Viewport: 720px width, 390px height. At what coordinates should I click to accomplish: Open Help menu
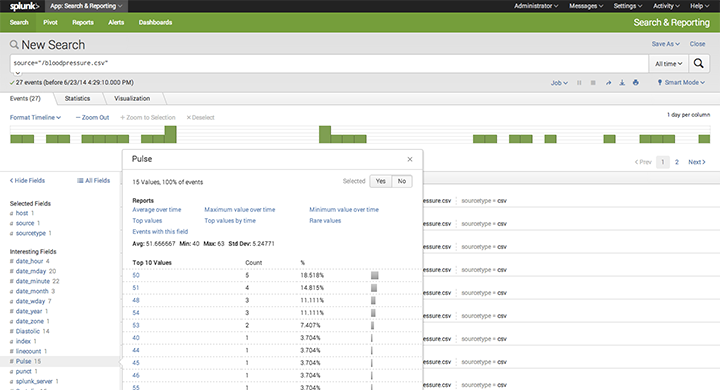(699, 6)
